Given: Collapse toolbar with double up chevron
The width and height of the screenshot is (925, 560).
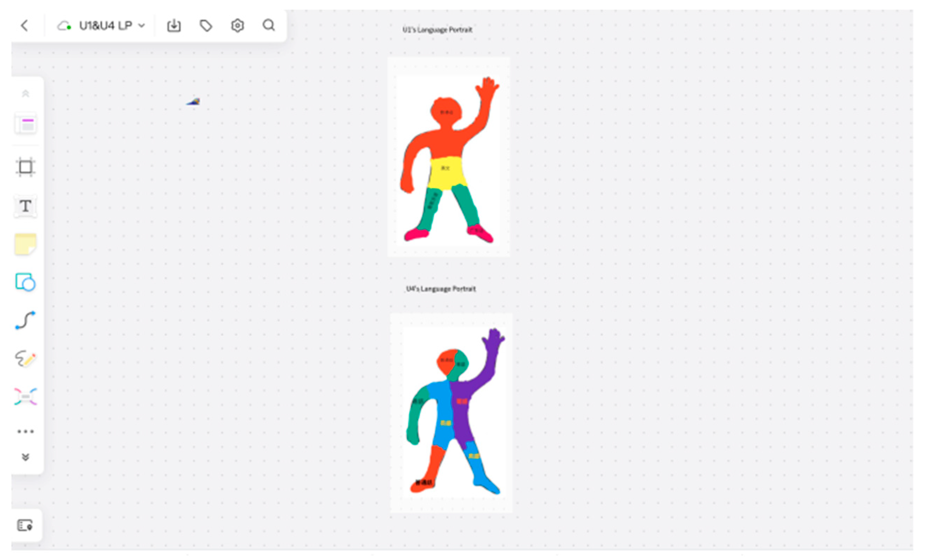Looking at the screenshot, I should coord(26,93).
